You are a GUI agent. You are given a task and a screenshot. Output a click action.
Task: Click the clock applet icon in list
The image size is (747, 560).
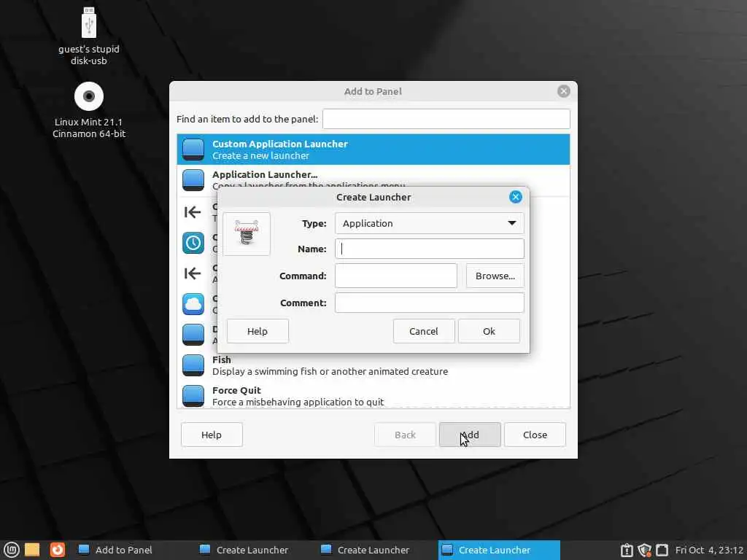point(193,243)
